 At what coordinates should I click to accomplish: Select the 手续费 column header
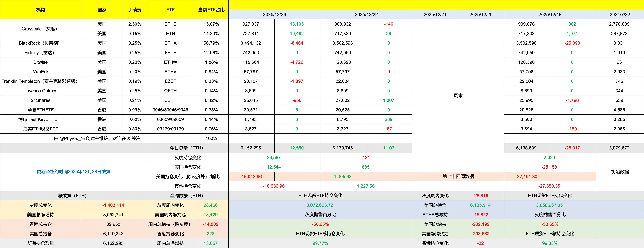[134, 10]
